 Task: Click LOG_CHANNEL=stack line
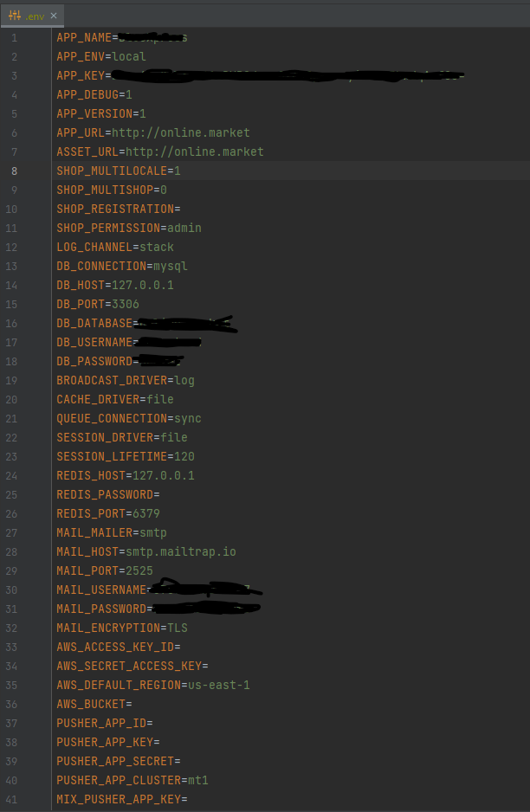click(x=115, y=247)
